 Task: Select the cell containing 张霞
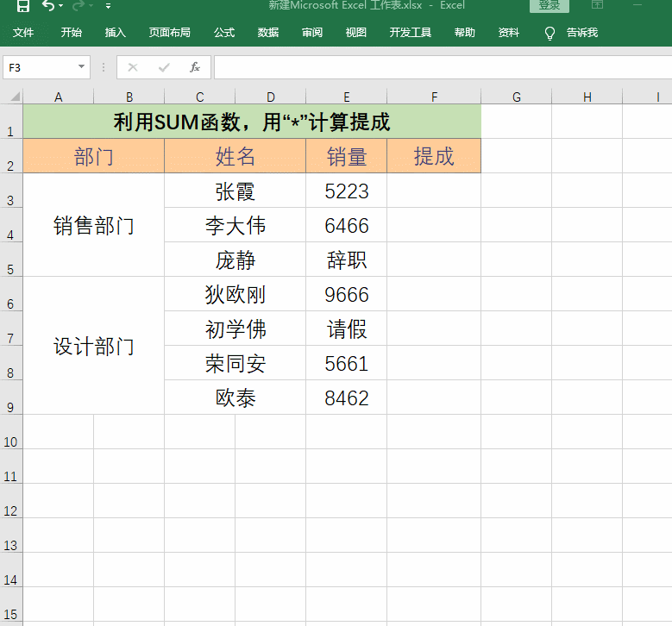tap(235, 191)
